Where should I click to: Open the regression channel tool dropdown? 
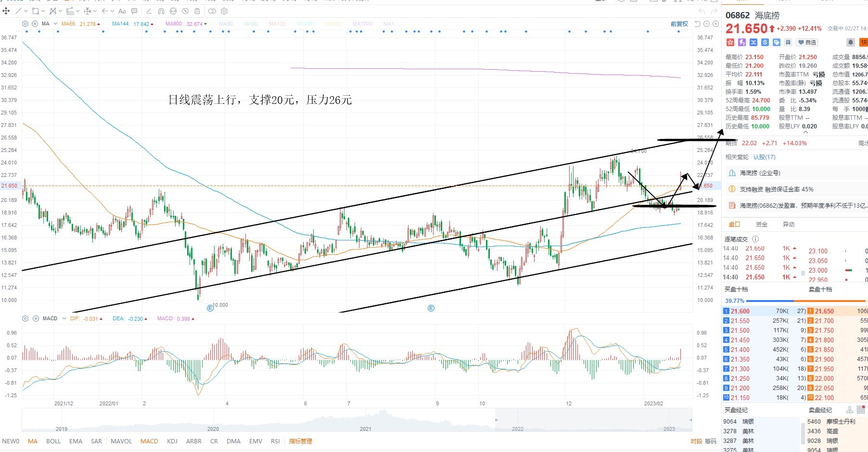point(77,11)
